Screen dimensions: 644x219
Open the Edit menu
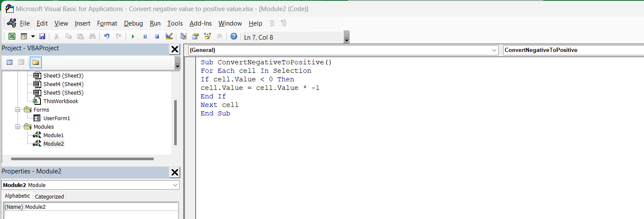tap(42, 23)
